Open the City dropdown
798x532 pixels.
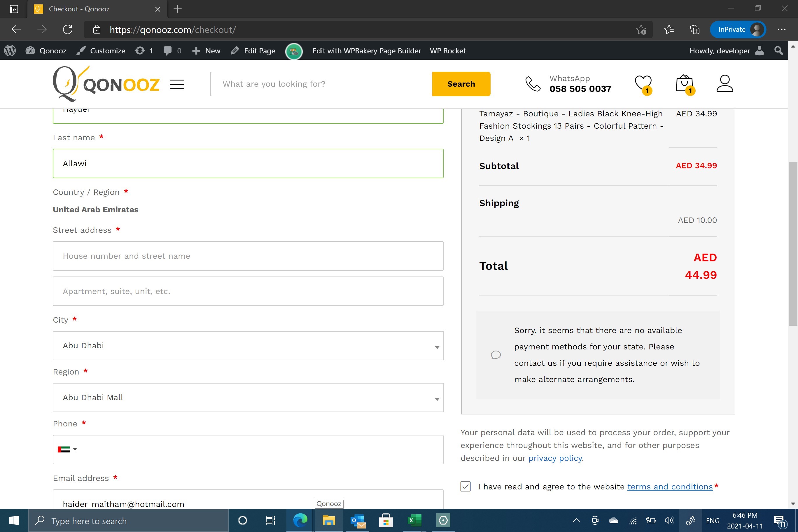pyautogui.click(x=248, y=345)
